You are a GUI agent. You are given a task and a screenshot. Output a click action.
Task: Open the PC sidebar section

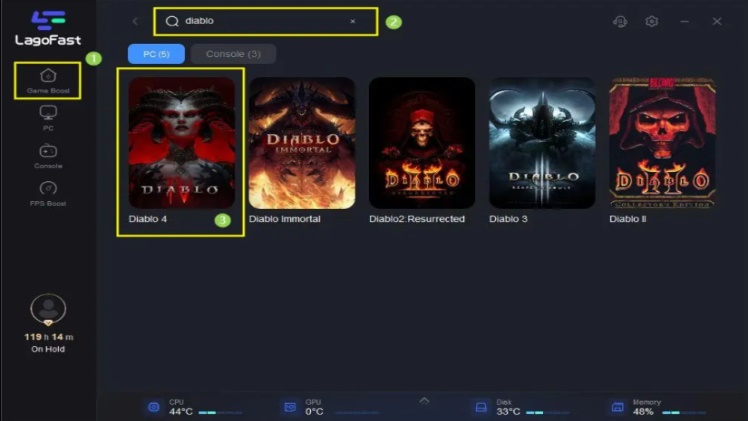48,118
